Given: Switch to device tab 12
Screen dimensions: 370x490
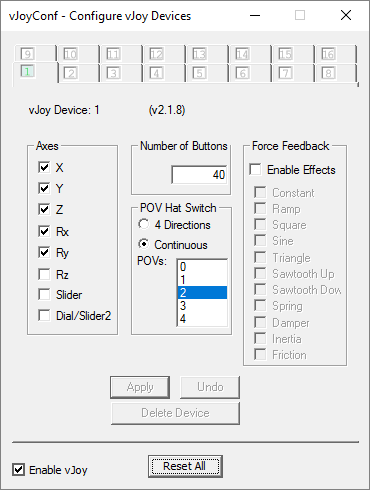Looking at the screenshot, I should click(164, 54).
